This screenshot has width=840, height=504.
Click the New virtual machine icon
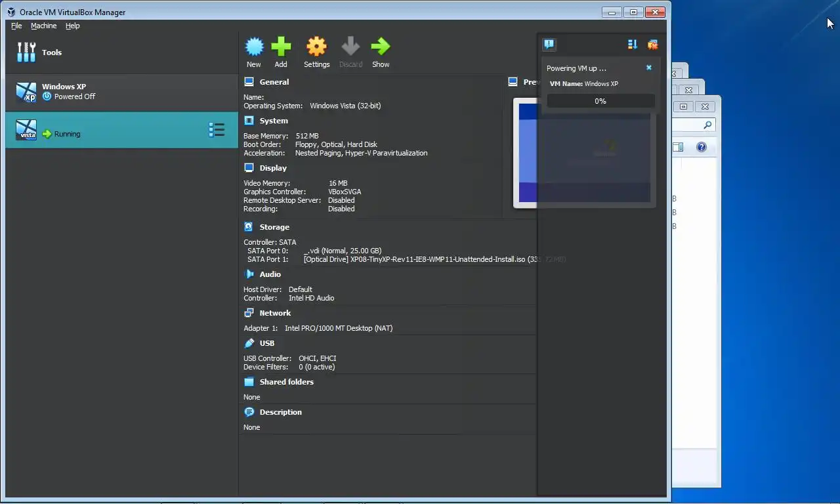point(254,47)
